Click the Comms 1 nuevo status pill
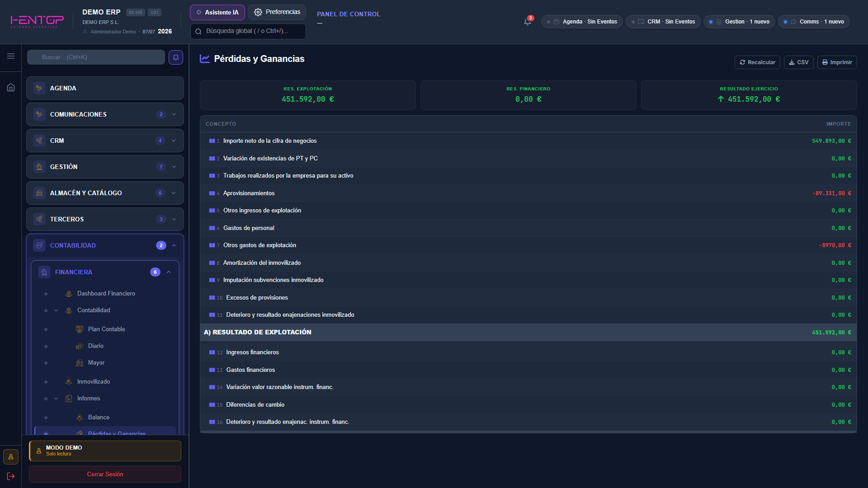Viewport: 868px width, 488px height. (814, 22)
